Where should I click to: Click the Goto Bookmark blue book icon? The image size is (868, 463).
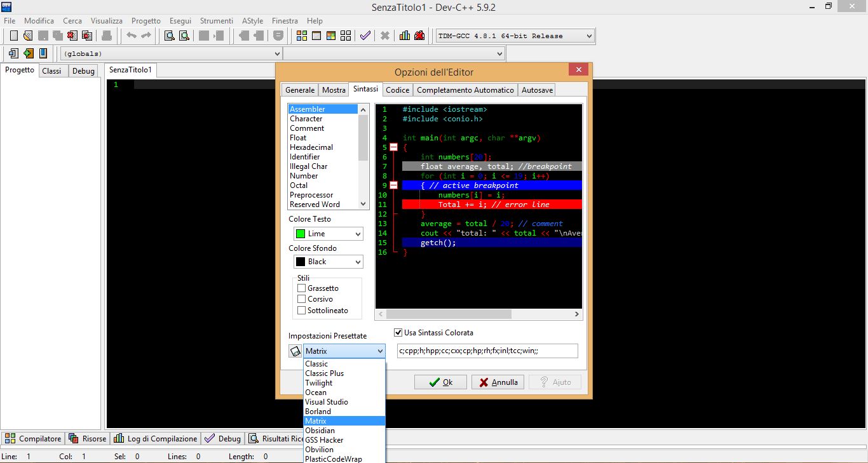click(x=43, y=53)
